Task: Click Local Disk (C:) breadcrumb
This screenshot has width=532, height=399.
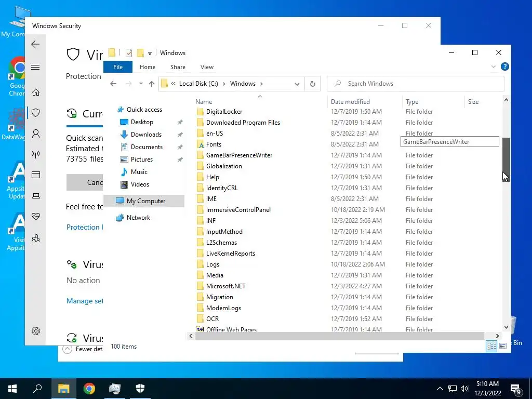Action: click(198, 84)
